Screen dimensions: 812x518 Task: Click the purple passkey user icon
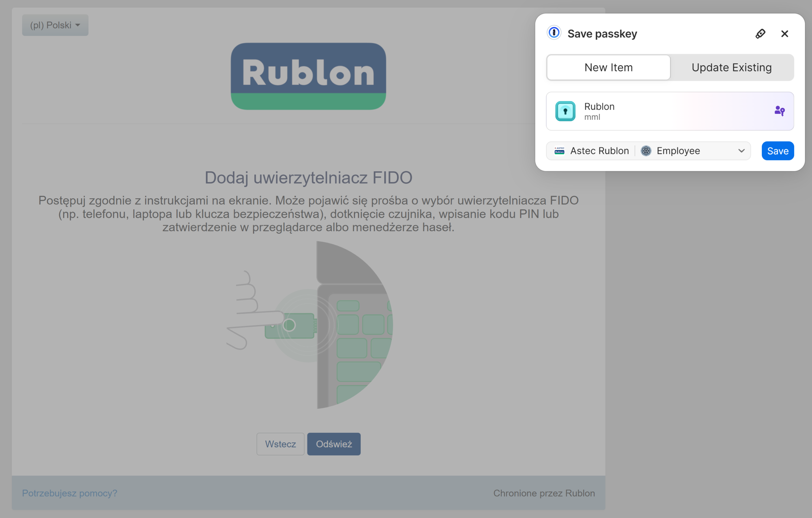pos(779,111)
